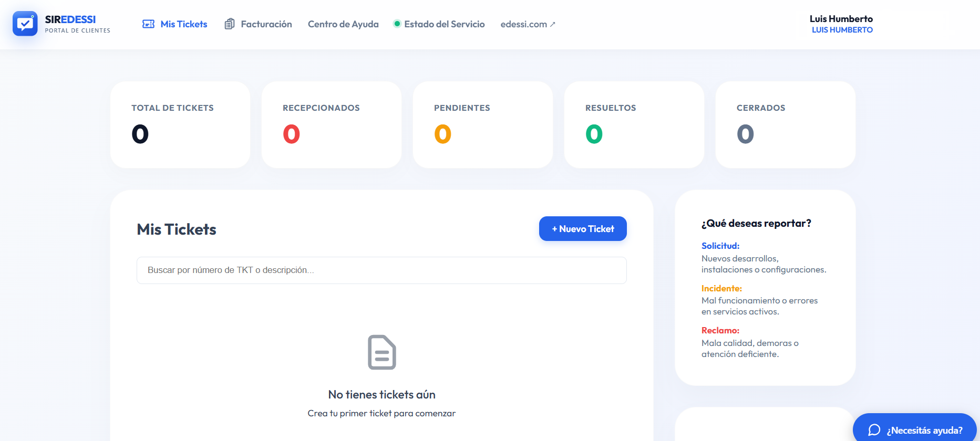The height and width of the screenshot is (441, 980).
Task: Select the Cerrados counter card
Action: pos(786,125)
